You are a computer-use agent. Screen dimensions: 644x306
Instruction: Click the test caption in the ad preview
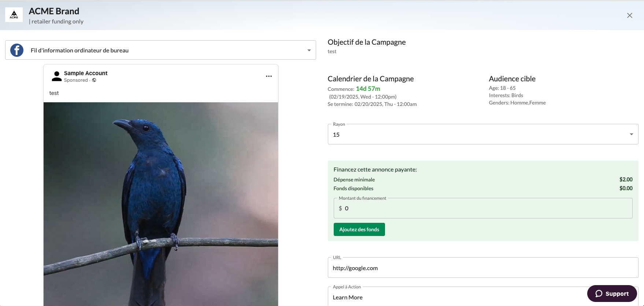[x=54, y=93]
